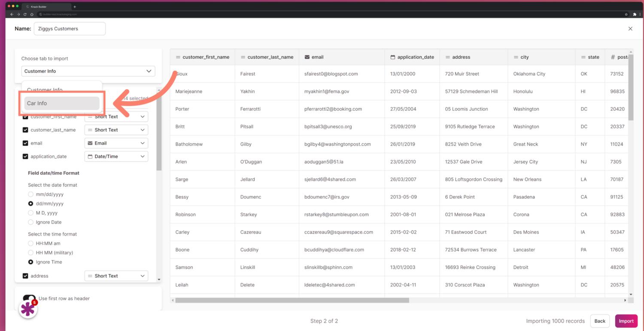Screen dimensions: 644x331
Task: Uncheck the customer_first_name field checkbox
Action: click(x=25, y=117)
